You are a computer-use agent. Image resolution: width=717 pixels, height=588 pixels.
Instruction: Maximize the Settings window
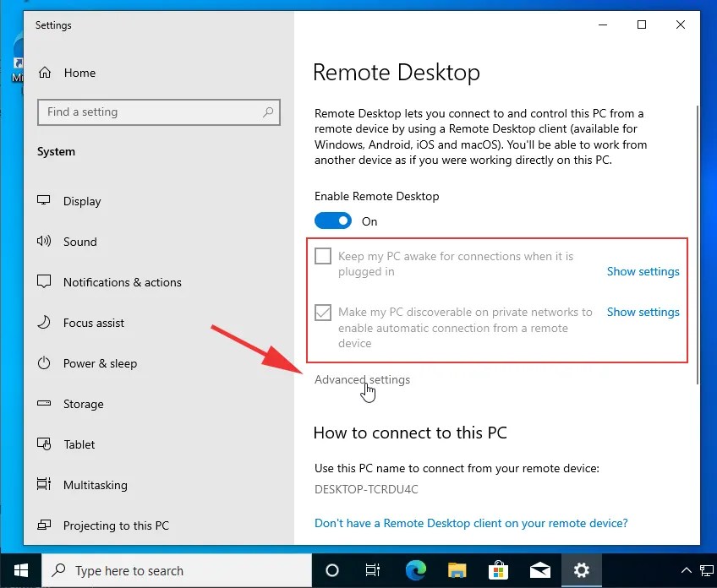642,24
